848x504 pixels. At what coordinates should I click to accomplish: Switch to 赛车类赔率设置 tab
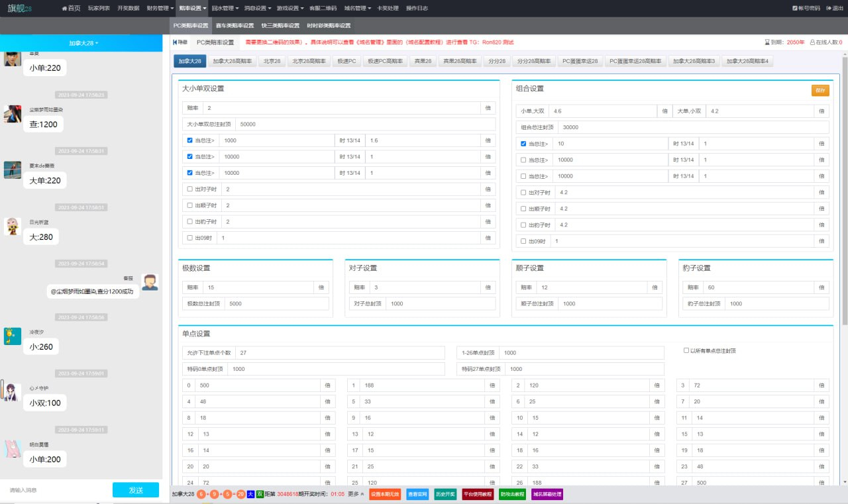click(235, 26)
